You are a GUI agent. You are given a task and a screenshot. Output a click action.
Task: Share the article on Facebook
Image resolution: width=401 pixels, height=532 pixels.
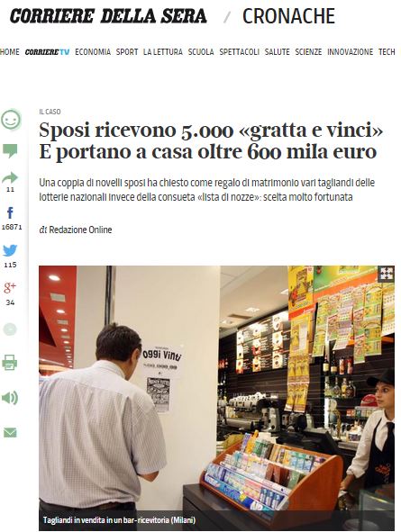pos(10,212)
